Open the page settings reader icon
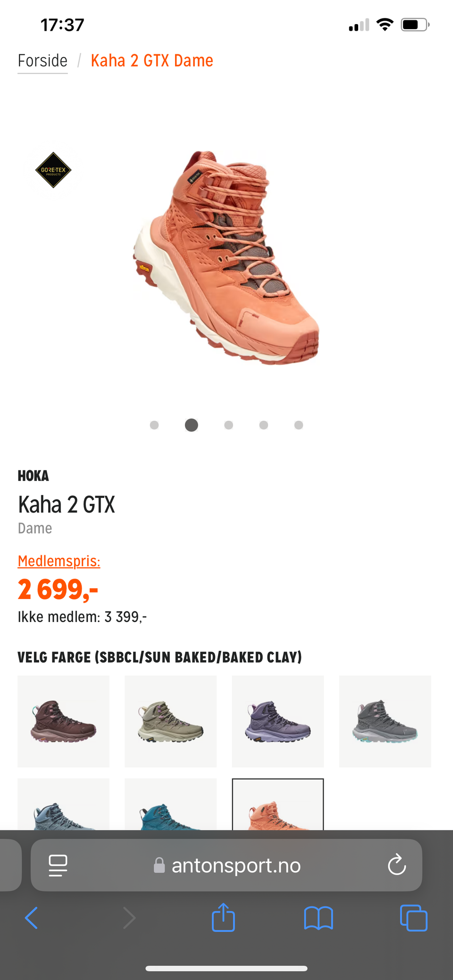This screenshot has width=453, height=980. pos(58,865)
